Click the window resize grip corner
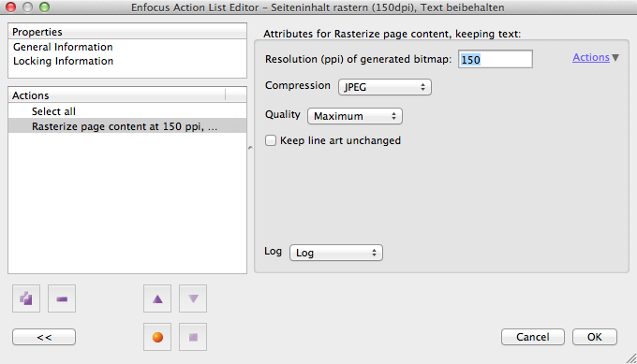Screen dimensions: 637x364 631,358
